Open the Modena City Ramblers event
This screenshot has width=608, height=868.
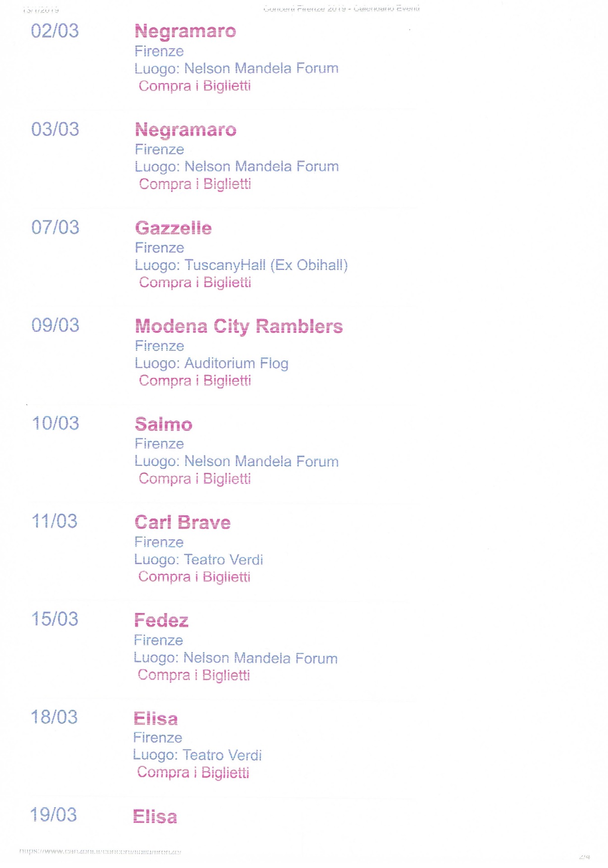tap(239, 326)
